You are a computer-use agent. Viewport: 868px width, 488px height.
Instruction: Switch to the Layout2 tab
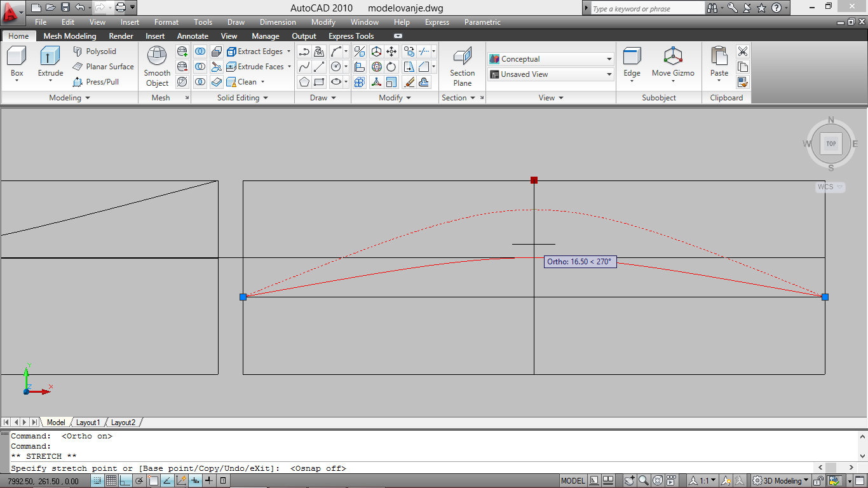pyautogui.click(x=123, y=423)
